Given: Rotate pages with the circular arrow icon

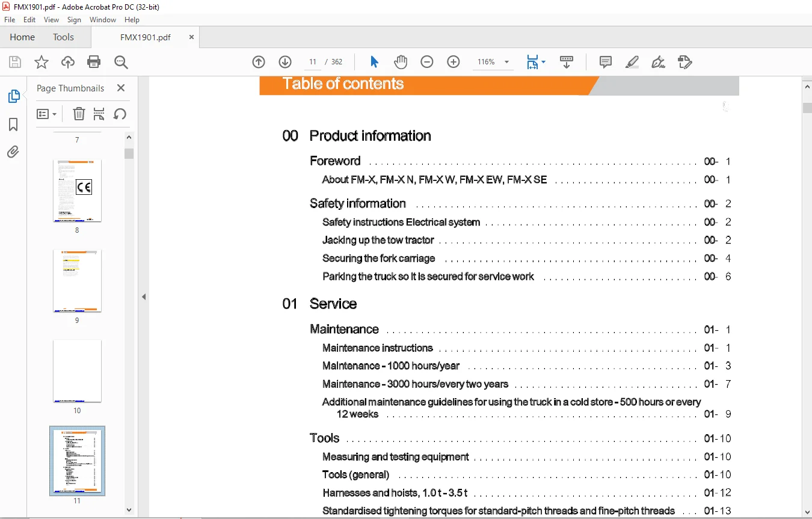Looking at the screenshot, I should click(x=120, y=114).
